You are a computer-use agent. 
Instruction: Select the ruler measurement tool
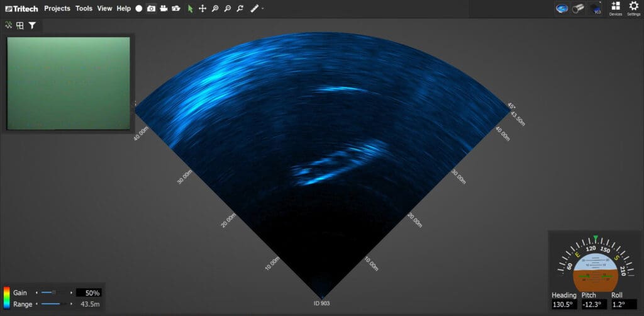click(x=254, y=9)
